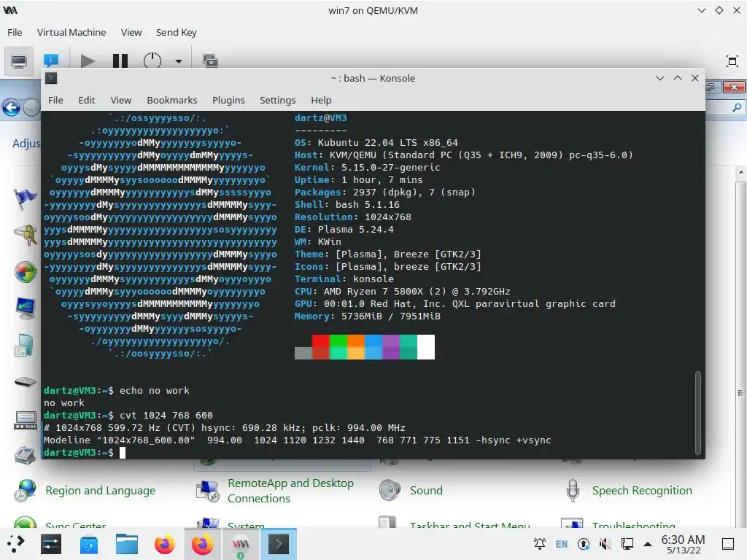Click the muted volume tray icon
747x560 pixels.
coord(605,544)
